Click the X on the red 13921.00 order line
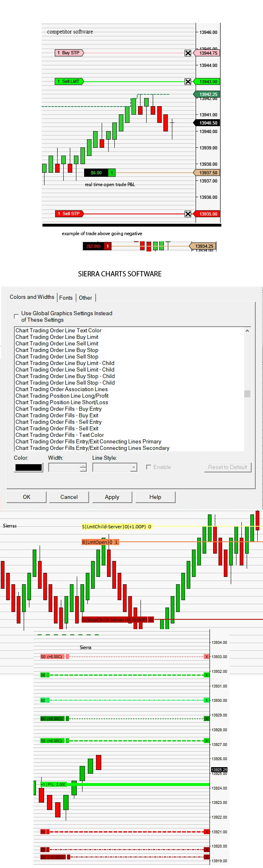Viewport: 263px width, 868px height. coord(207,832)
